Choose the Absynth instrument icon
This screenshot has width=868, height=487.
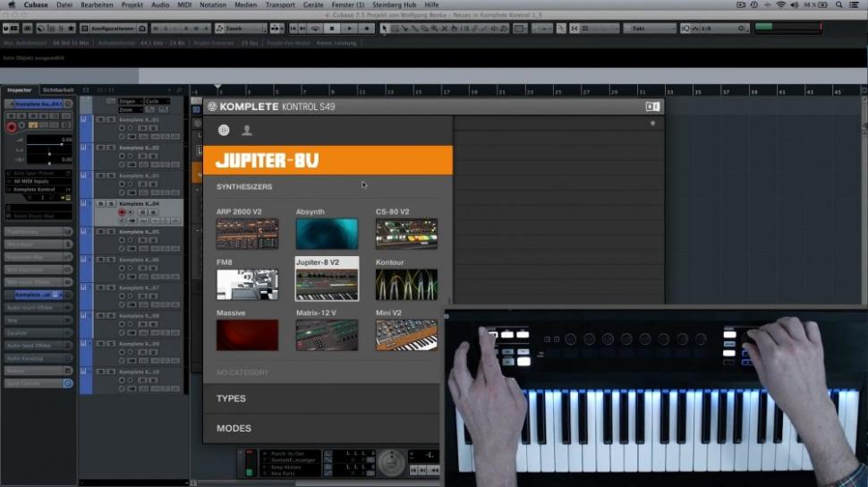pyautogui.click(x=327, y=234)
